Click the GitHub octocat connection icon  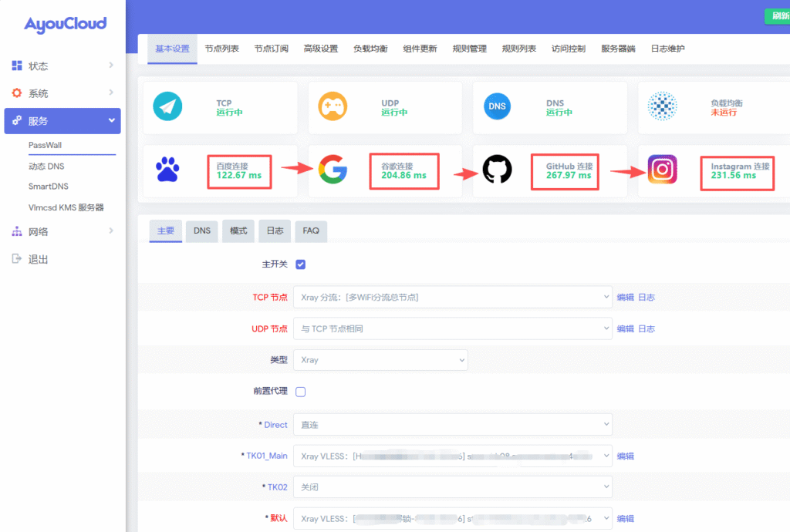(x=498, y=169)
